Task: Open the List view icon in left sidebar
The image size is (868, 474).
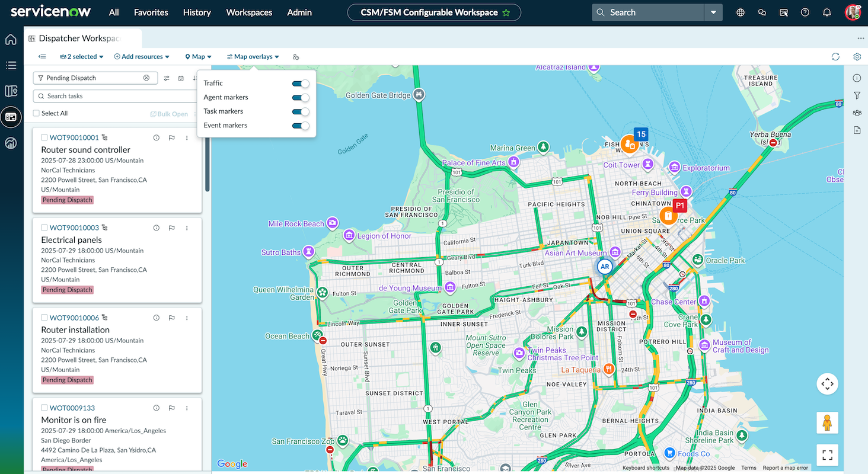Action: coord(11,65)
